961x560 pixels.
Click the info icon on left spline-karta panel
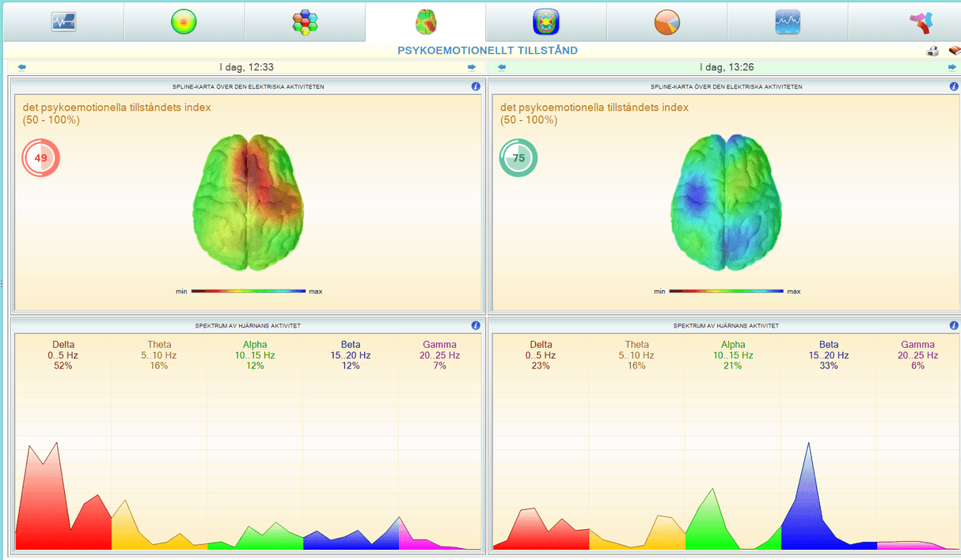[476, 87]
